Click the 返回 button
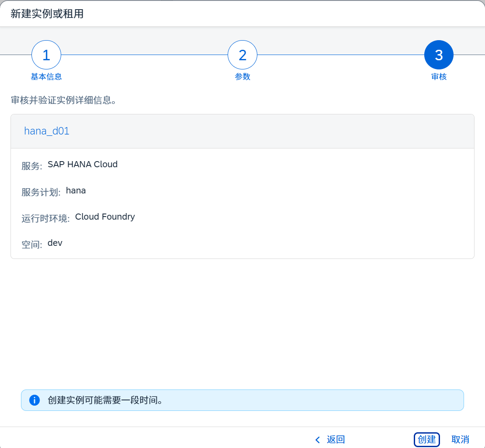This screenshot has width=485, height=448. [330, 439]
